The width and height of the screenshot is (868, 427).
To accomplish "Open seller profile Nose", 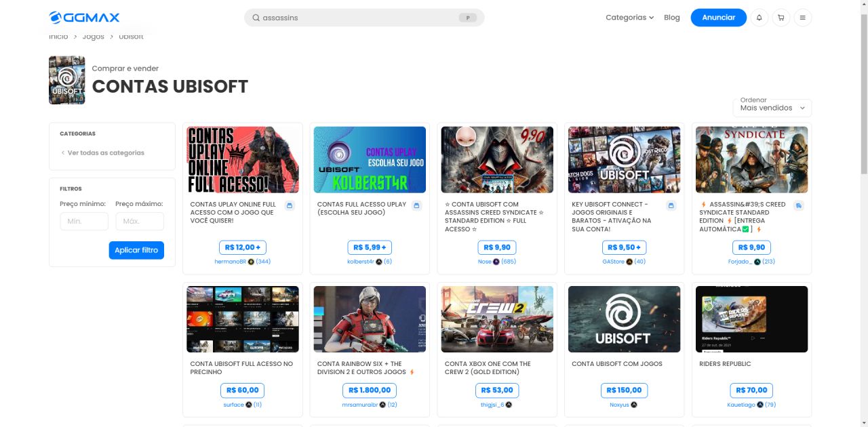I will click(484, 262).
